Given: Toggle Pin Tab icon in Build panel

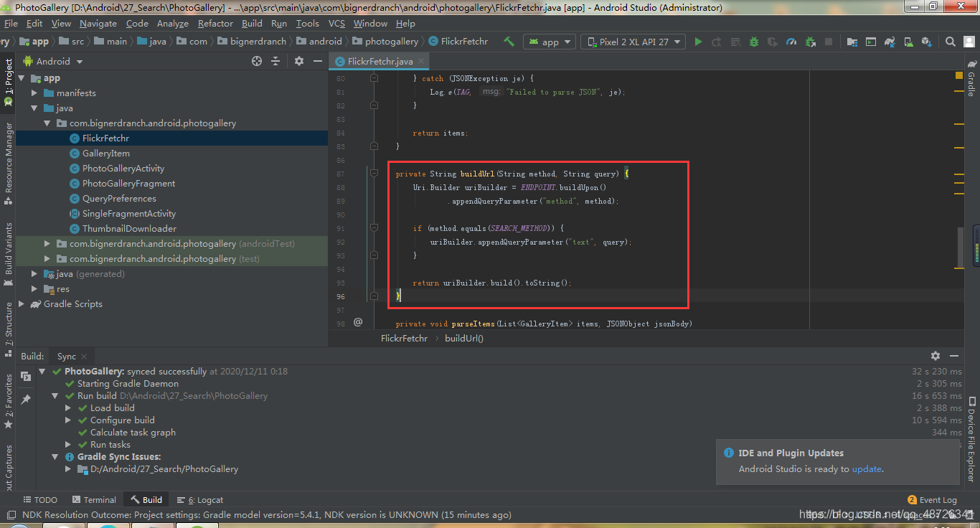Looking at the screenshot, I should click(x=26, y=399).
